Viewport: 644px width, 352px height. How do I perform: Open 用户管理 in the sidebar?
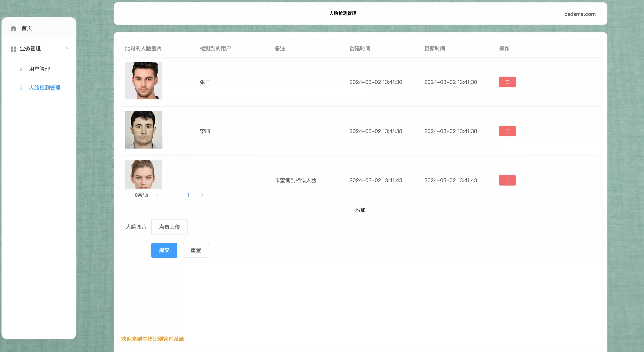(39, 69)
